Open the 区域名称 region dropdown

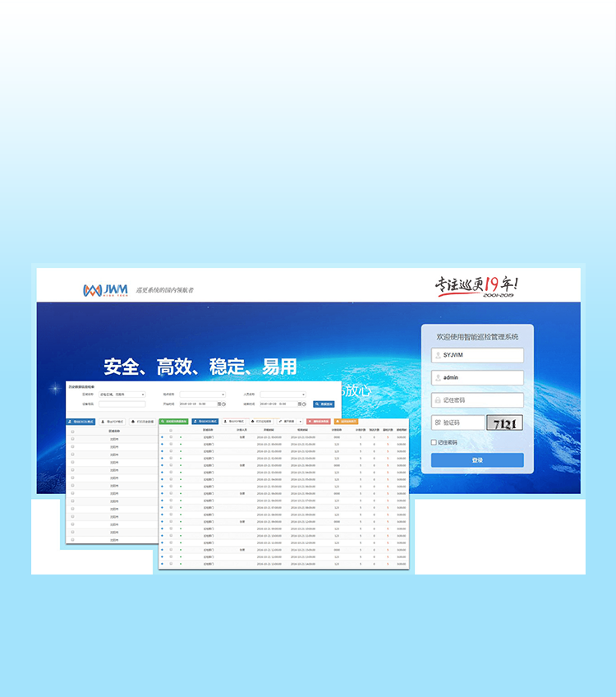(x=122, y=395)
